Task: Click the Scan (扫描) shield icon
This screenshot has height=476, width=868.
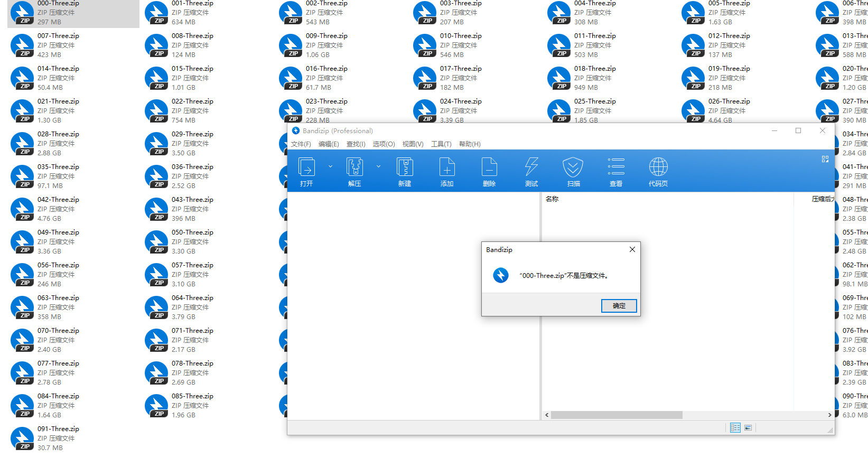Action: (x=573, y=167)
